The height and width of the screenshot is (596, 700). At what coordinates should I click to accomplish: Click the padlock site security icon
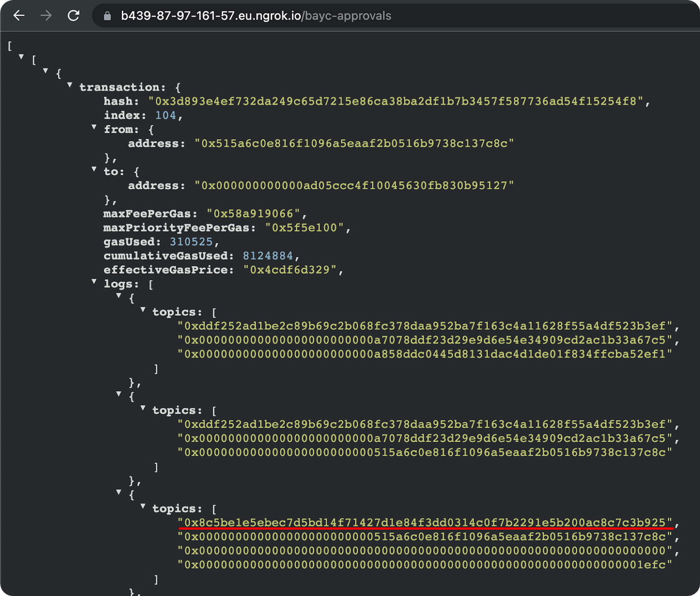tap(107, 16)
